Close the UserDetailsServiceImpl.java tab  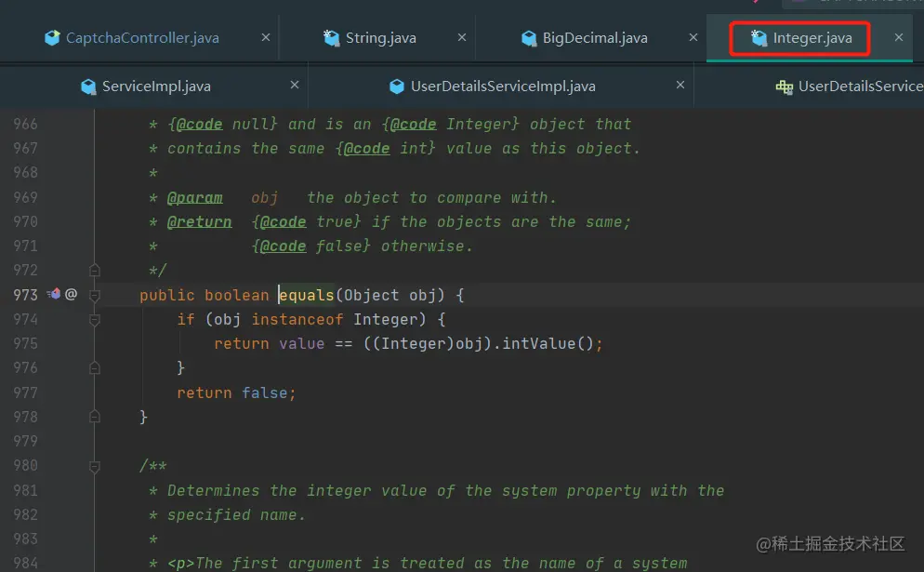(x=680, y=85)
